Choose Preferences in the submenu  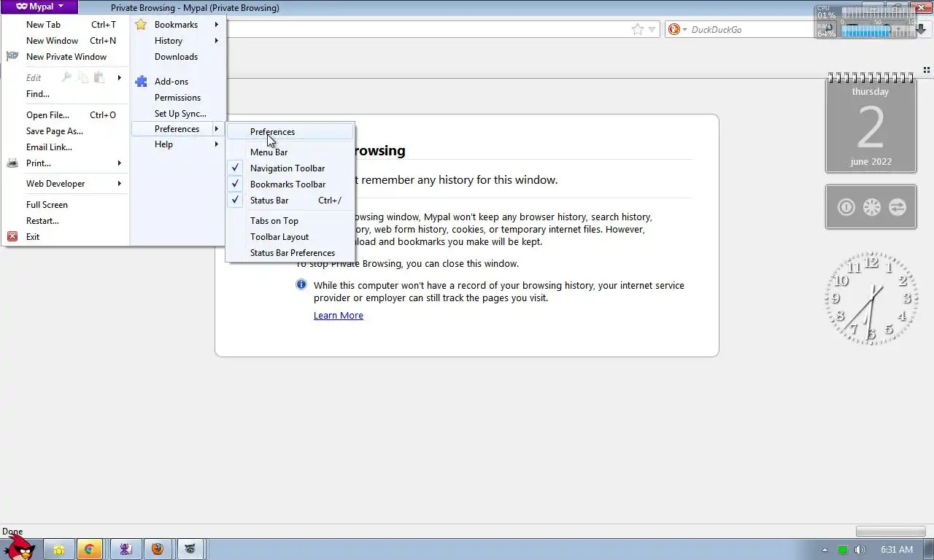pos(290,132)
